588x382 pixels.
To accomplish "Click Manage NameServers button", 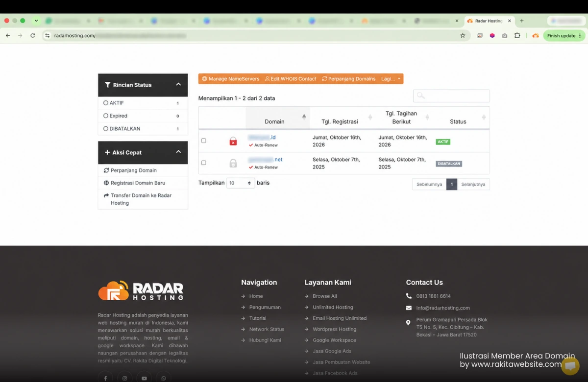I will [x=230, y=79].
